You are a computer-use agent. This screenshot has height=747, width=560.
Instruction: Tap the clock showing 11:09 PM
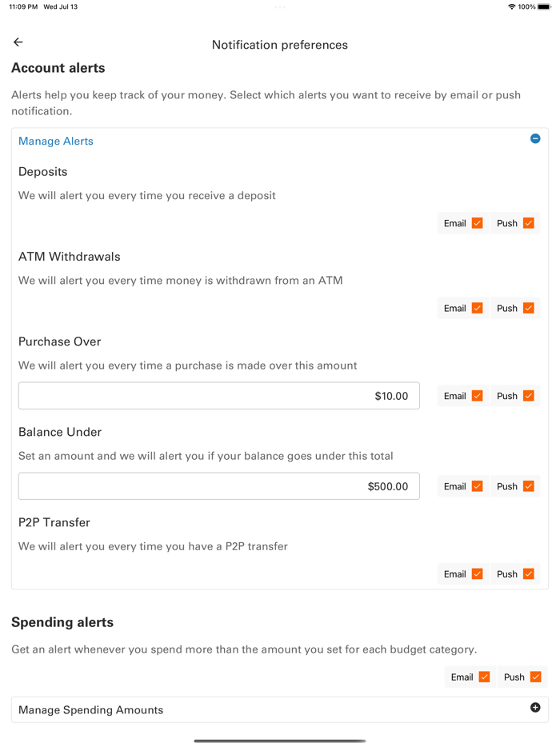[x=21, y=6]
